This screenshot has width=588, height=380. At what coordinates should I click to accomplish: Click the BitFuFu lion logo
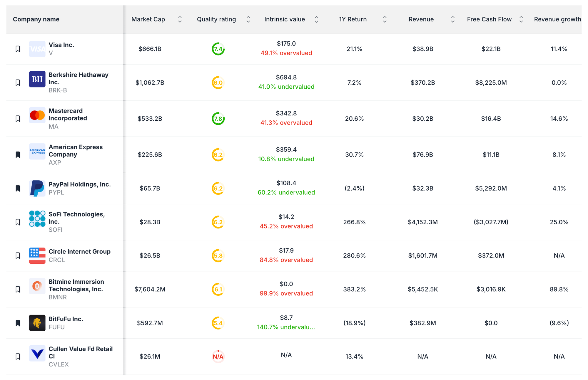[x=37, y=322]
